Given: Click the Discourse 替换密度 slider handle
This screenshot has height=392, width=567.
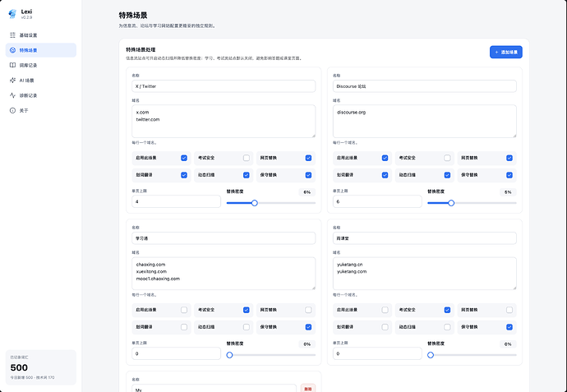Looking at the screenshot, I should tap(451, 203).
